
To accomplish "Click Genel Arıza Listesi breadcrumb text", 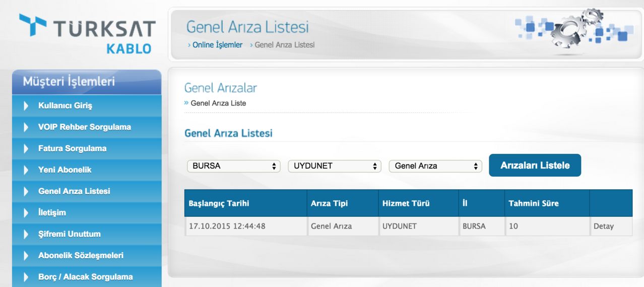I will tap(285, 45).
